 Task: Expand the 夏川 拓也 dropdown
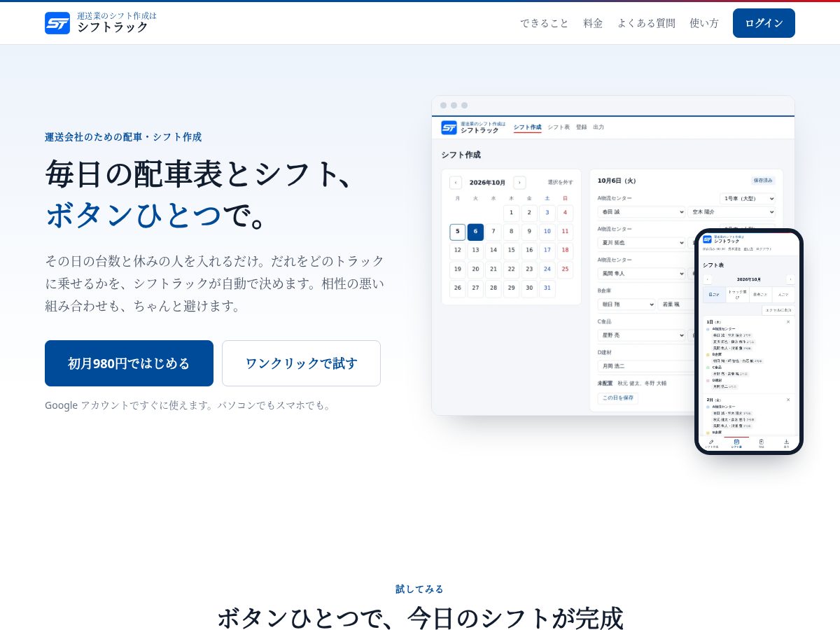click(641, 243)
